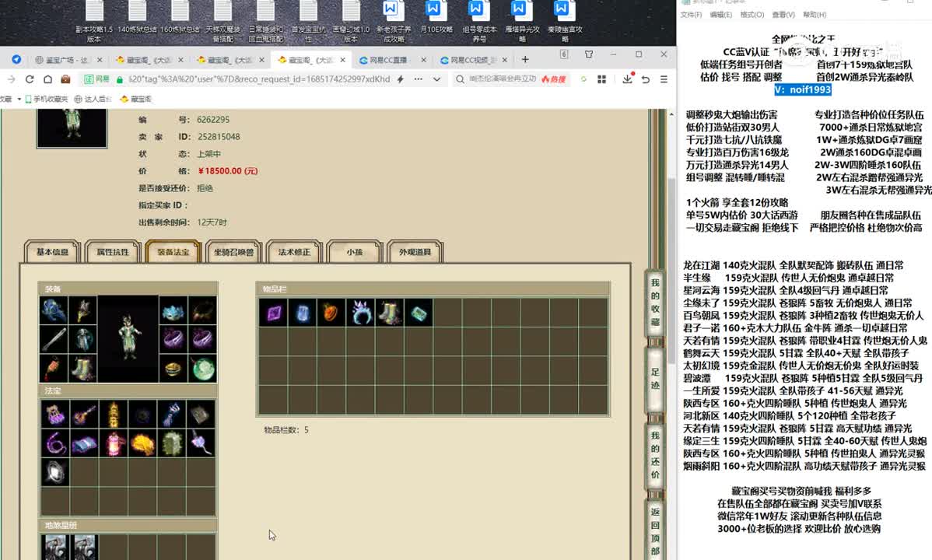Open the 法术修正 tab
This screenshot has height=560, width=932.
click(x=294, y=252)
